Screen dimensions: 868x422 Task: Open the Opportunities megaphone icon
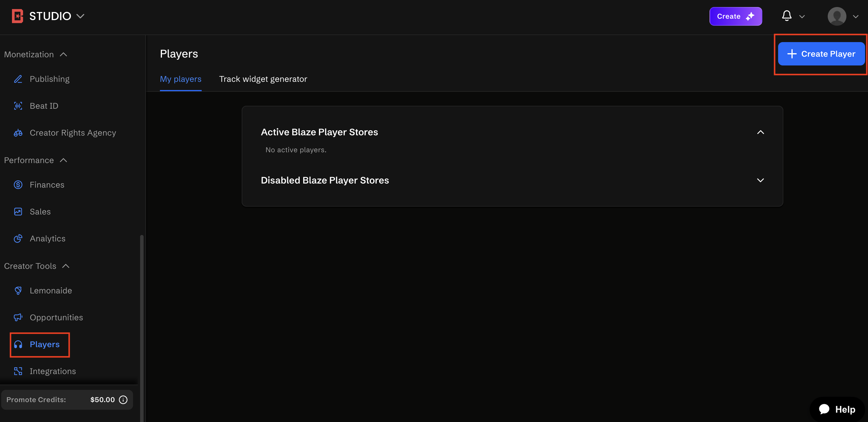(x=18, y=317)
